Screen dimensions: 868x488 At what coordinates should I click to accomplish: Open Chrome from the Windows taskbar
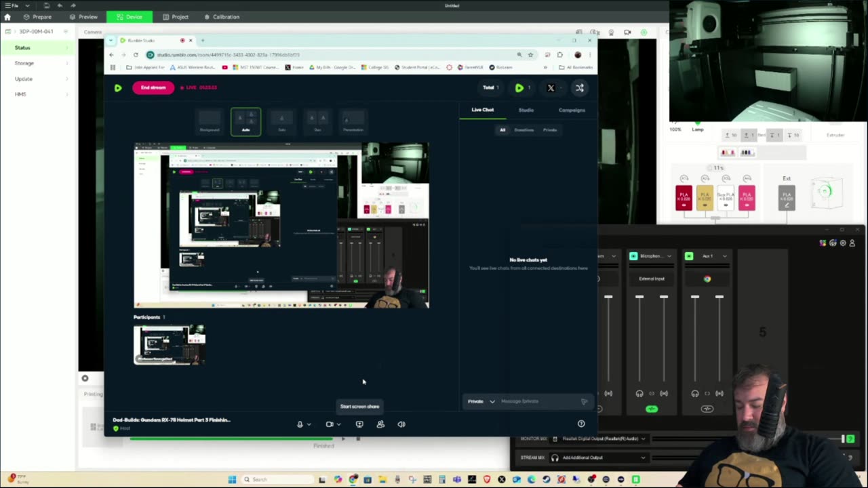[x=353, y=479]
